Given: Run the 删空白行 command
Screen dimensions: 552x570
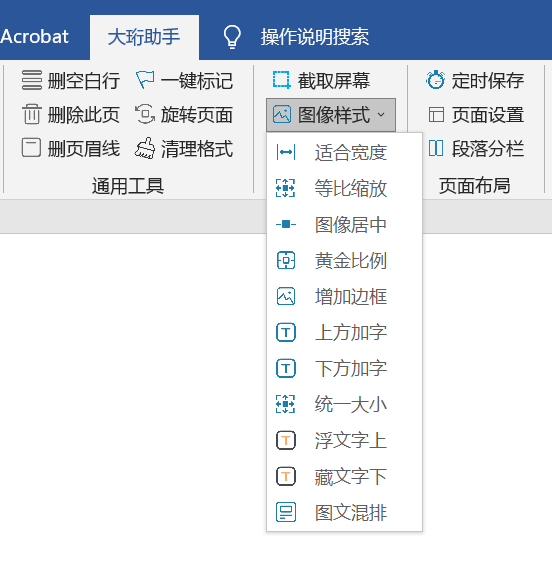Looking at the screenshot, I should 71,80.
